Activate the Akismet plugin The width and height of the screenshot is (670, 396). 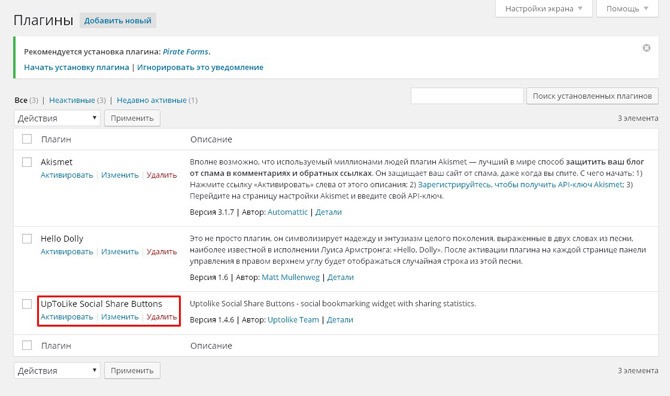[x=67, y=175]
